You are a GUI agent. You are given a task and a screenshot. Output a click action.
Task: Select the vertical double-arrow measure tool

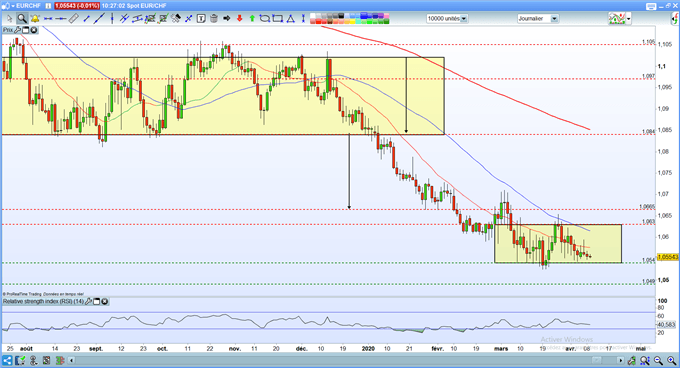(303, 19)
